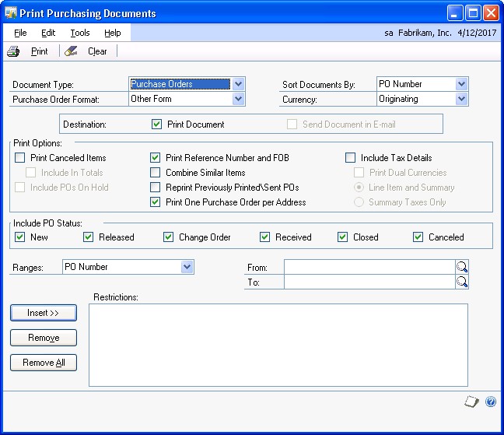Click the Remove All button
This screenshot has height=435, width=504.
(x=44, y=363)
